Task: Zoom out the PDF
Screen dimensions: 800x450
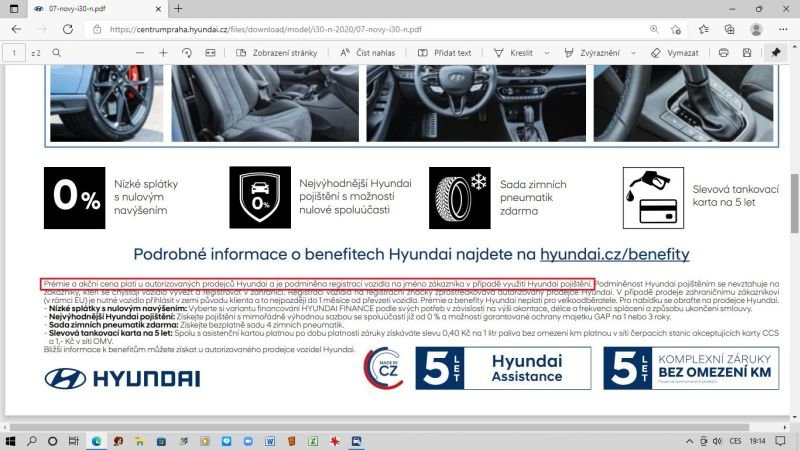Action: 140,53
